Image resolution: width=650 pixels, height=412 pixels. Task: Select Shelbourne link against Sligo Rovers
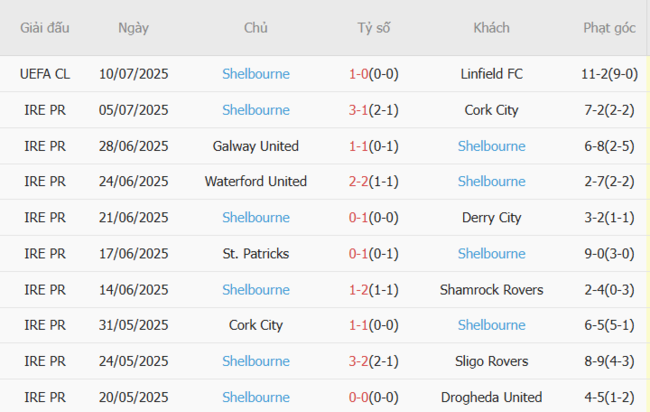[x=255, y=361]
